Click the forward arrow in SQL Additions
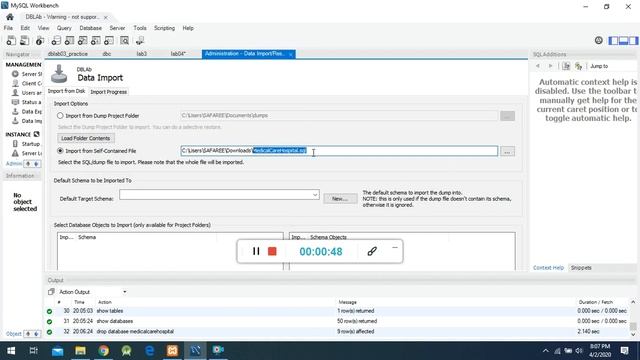 coord(550,66)
